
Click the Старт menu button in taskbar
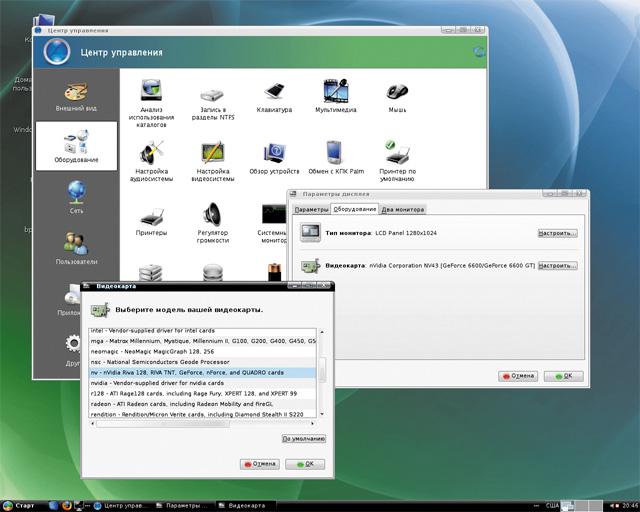point(18,505)
